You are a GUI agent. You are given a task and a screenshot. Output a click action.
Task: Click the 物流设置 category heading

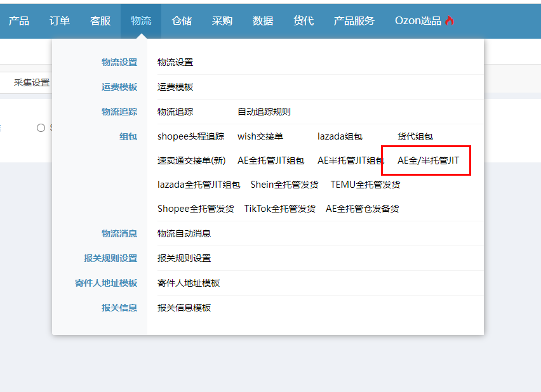coord(119,62)
